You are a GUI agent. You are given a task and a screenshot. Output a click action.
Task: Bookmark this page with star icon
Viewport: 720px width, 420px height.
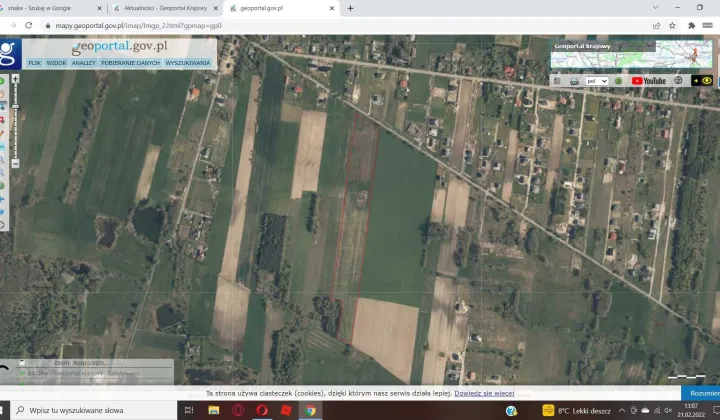pos(672,26)
